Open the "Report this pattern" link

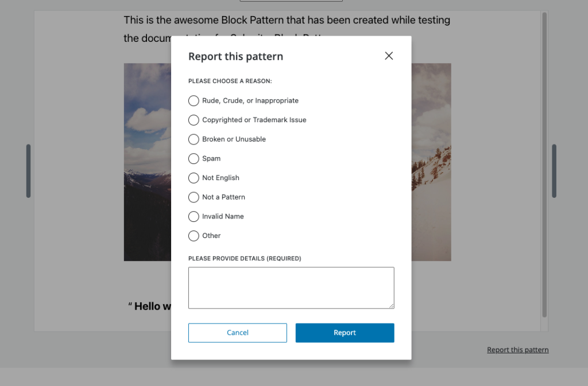pyautogui.click(x=517, y=349)
